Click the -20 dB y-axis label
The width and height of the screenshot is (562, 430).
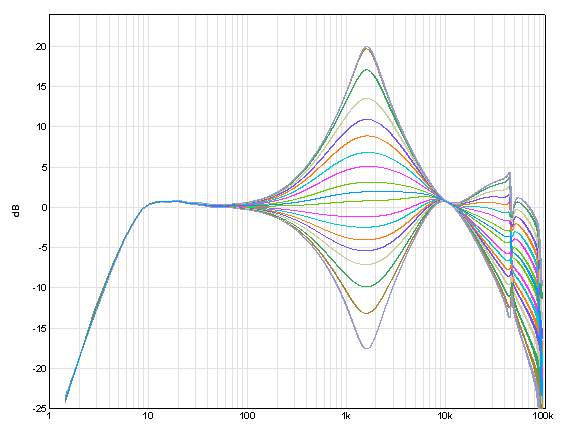[x=40, y=368]
